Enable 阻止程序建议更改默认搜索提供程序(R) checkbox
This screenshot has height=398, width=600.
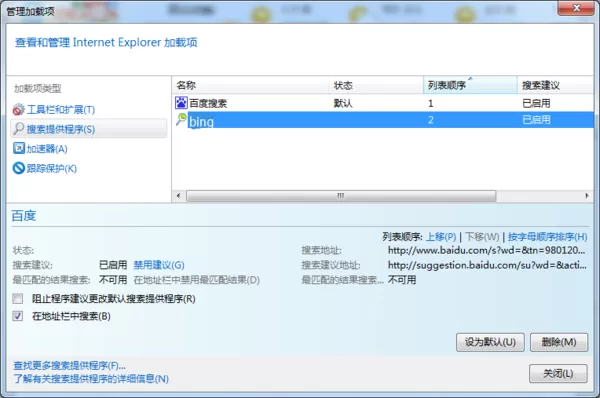(18, 298)
